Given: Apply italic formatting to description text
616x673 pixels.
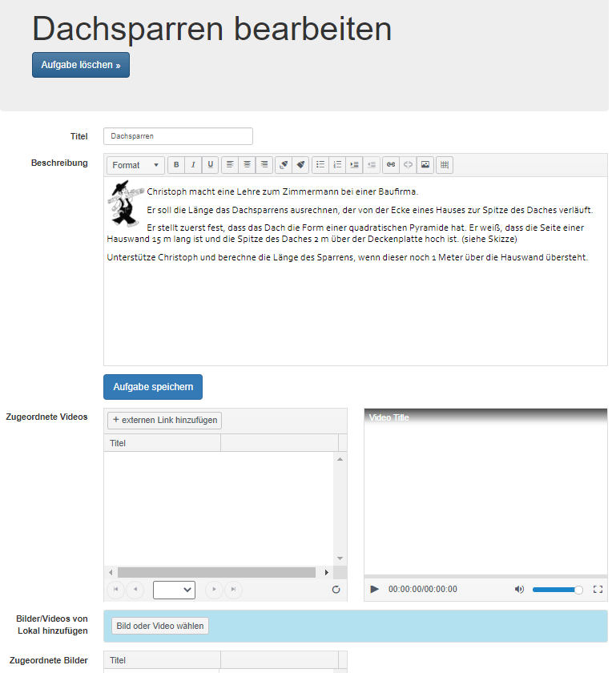Looking at the screenshot, I should click(x=193, y=165).
